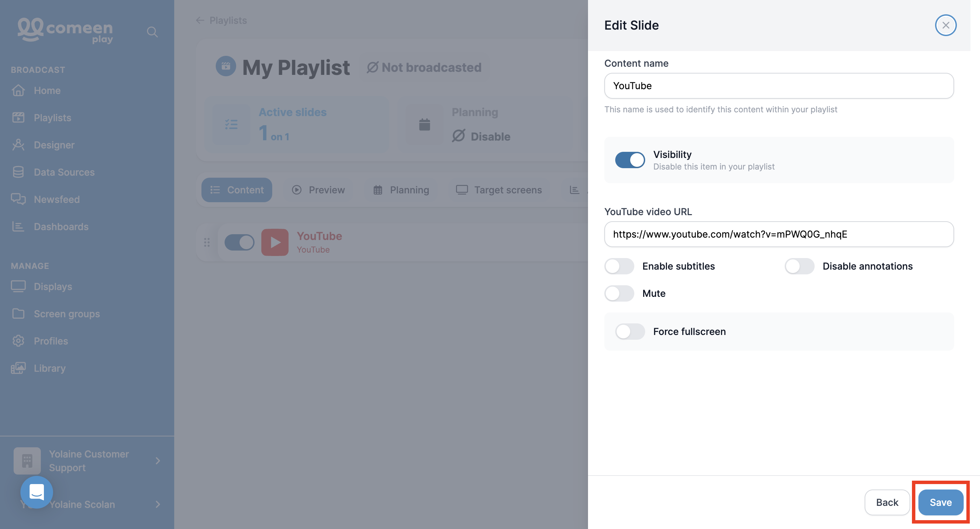Image resolution: width=980 pixels, height=529 pixels.
Task: Enable subtitles toggle
Action: pos(619,266)
